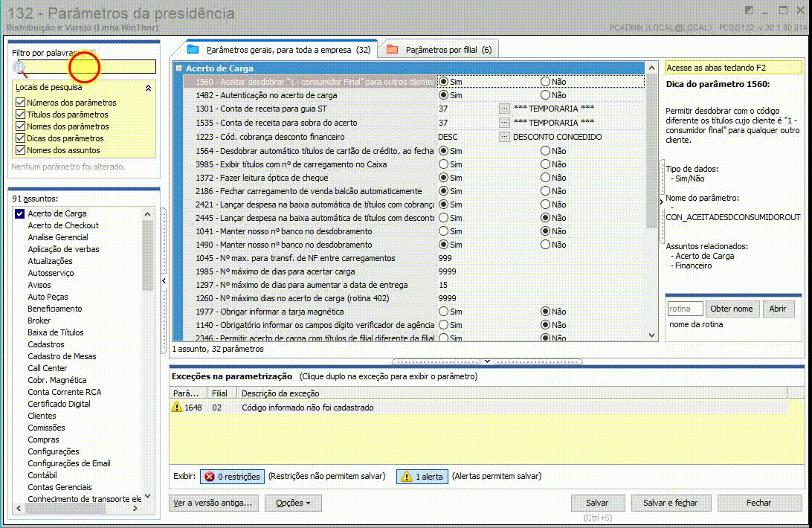
Task: Select Certificado Digital subject
Action: (59, 404)
